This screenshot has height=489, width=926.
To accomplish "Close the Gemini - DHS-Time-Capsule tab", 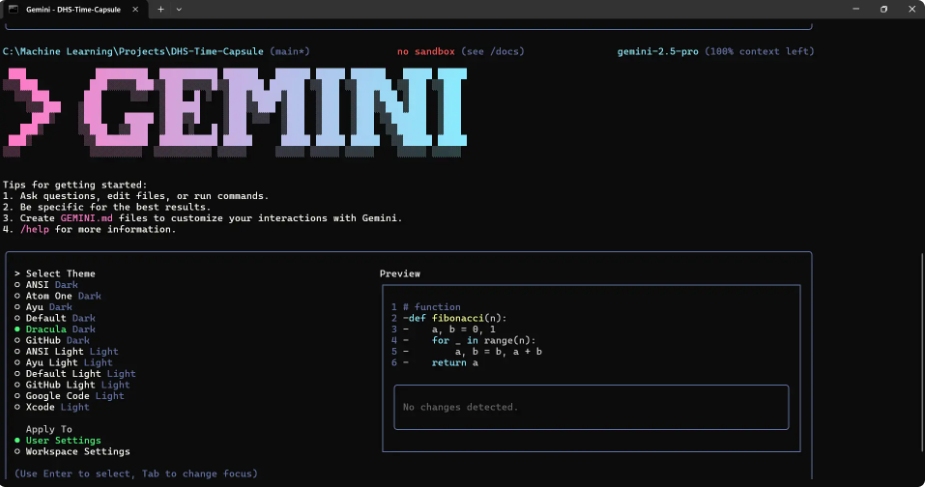I will coord(135,9).
